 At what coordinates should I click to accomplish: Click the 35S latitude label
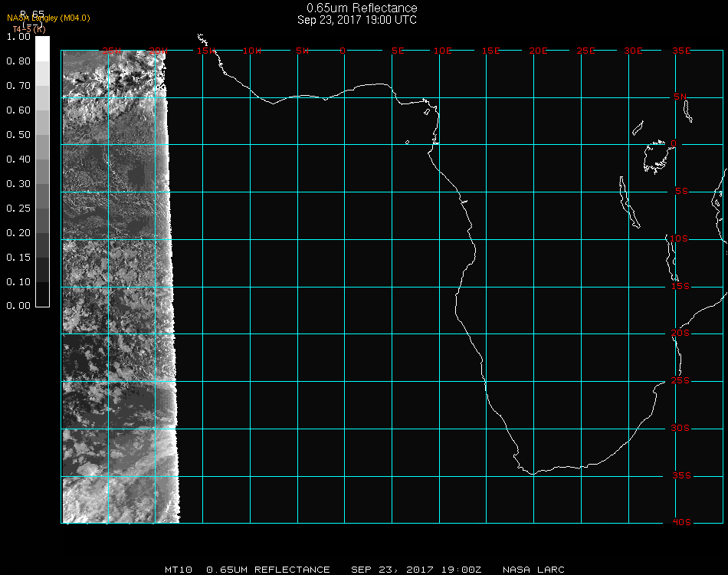680,475
